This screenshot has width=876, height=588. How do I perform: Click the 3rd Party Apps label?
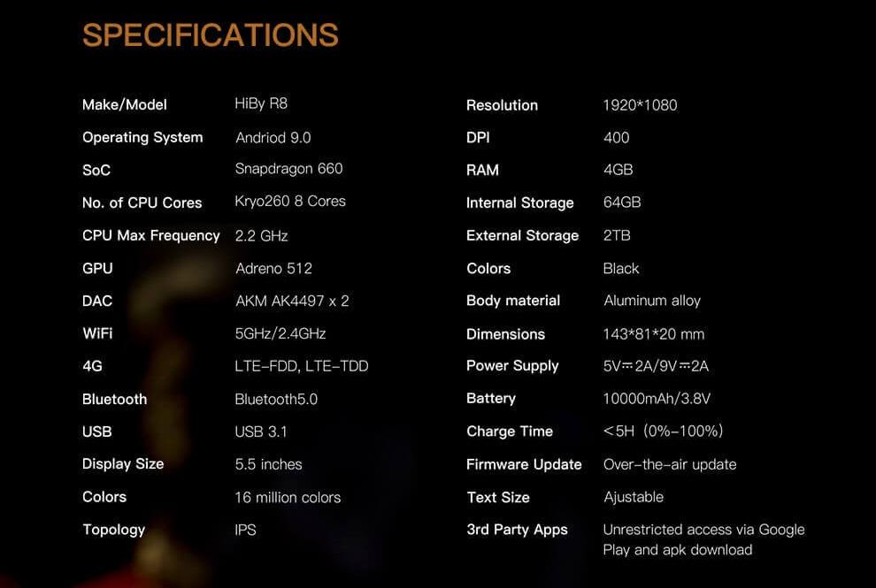pyautogui.click(x=517, y=530)
